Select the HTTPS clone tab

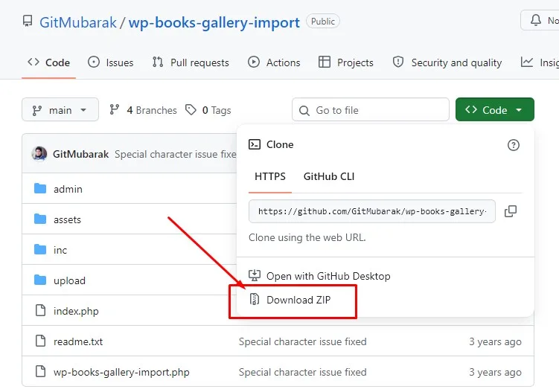270,177
